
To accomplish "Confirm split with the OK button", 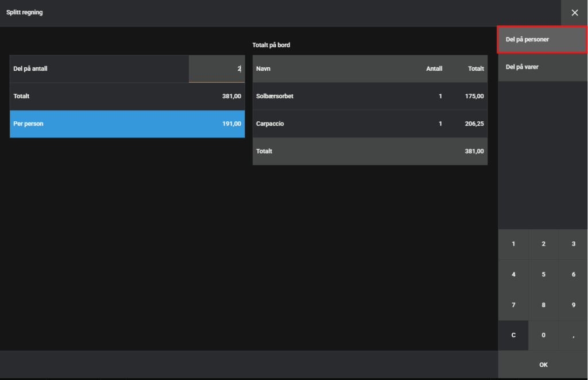I will click(543, 365).
